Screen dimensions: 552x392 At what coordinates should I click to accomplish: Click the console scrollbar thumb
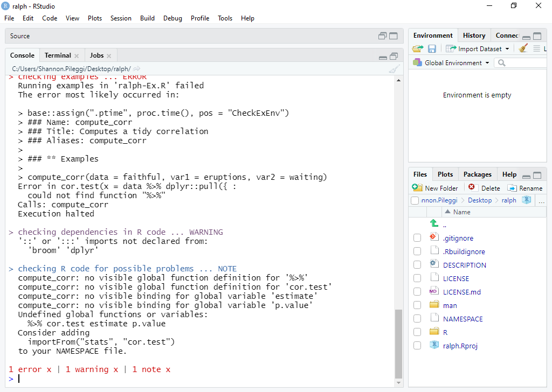[x=398, y=344]
